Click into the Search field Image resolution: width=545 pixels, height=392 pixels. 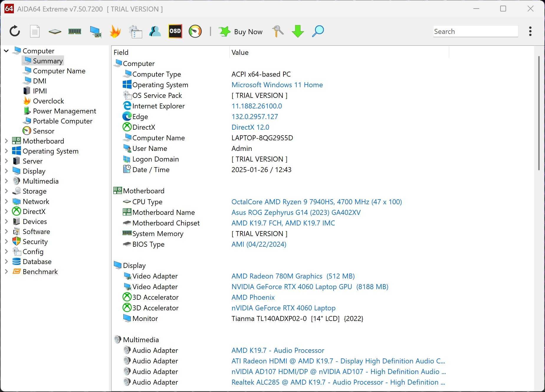pyautogui.click(x=475, y=32)
